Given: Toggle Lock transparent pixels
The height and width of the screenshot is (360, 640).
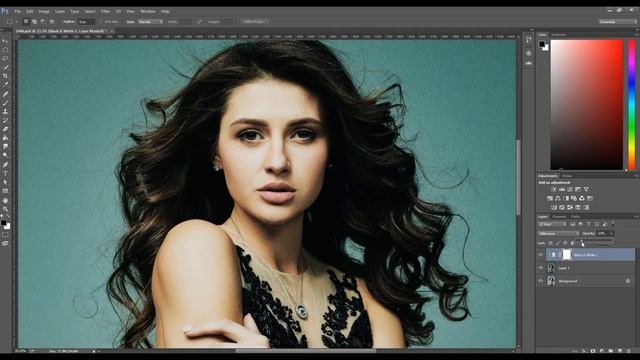Looking at the screenshot, I should 551,243.
